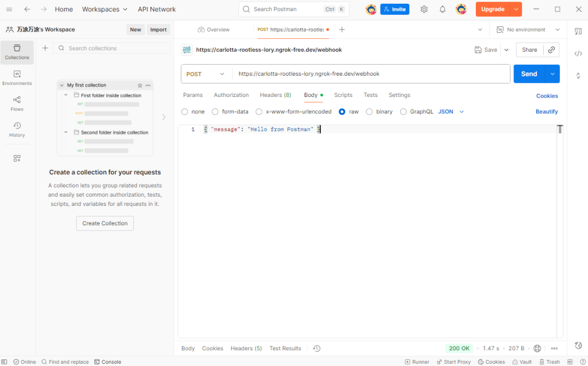Open History in the left sidebar
Image resolution: width=588 pixels, height=366 pixels.
point(17,130)
